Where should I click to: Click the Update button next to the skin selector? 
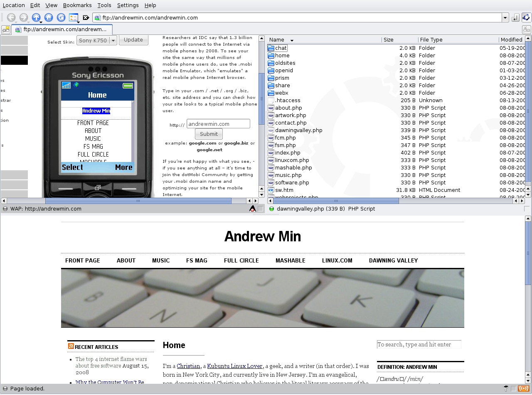(x=133, y=40)
